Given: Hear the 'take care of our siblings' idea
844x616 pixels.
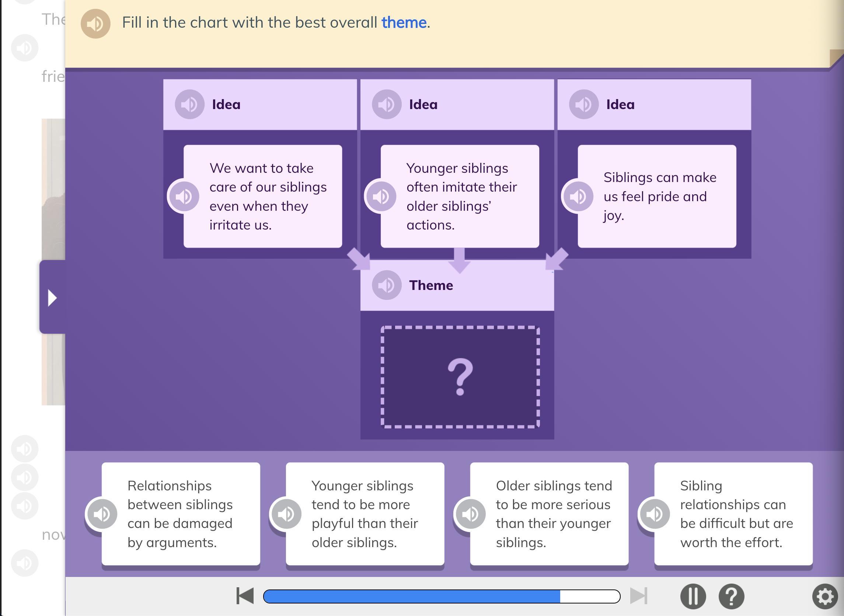Looking at the screenshot, I should [x=184, y=196].
